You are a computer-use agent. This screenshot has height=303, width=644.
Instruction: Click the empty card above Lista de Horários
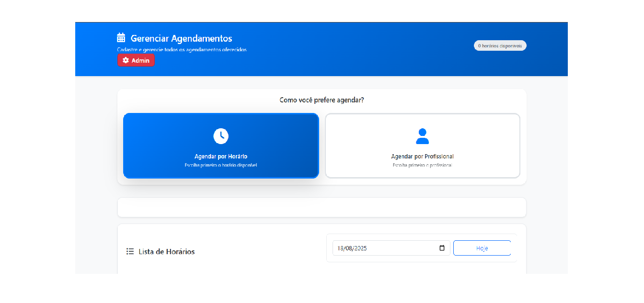322,207
